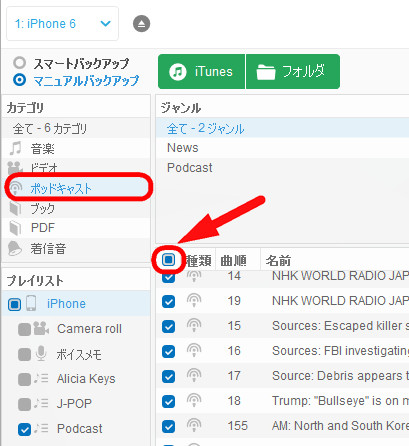Click podcast type icon on track 19 row
409x446 pixels.
pos(194,301)
